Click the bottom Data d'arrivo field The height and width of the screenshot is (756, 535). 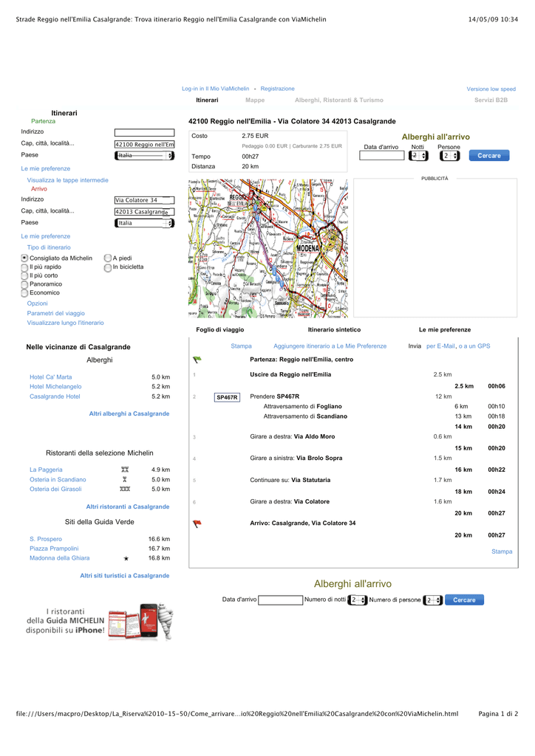tap(280, 600)
